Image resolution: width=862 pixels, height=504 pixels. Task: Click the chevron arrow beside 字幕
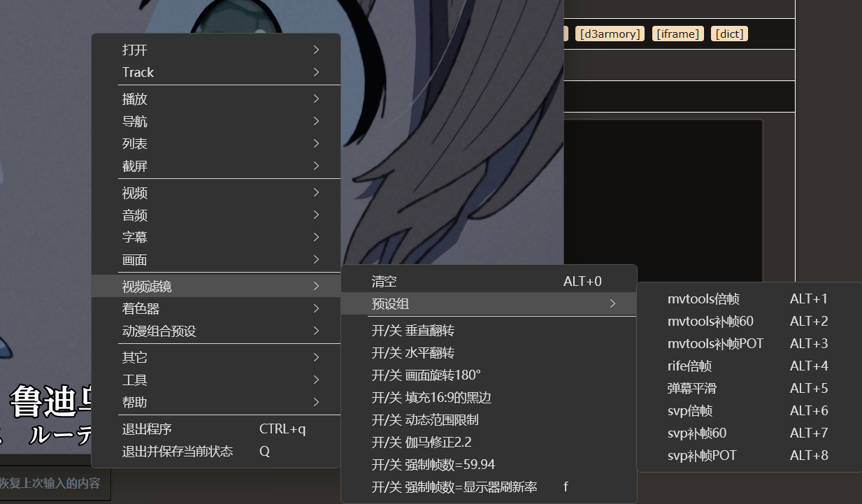316,237
